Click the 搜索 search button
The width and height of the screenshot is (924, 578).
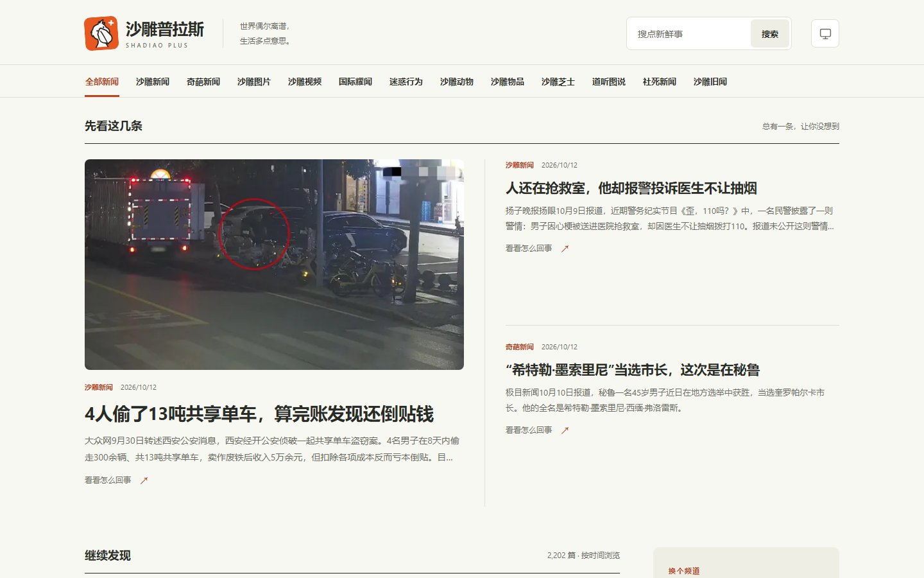coord(770,34)
